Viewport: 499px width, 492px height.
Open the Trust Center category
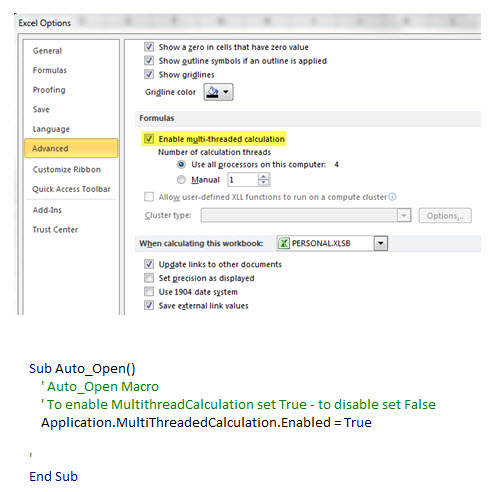coord(55,230)
